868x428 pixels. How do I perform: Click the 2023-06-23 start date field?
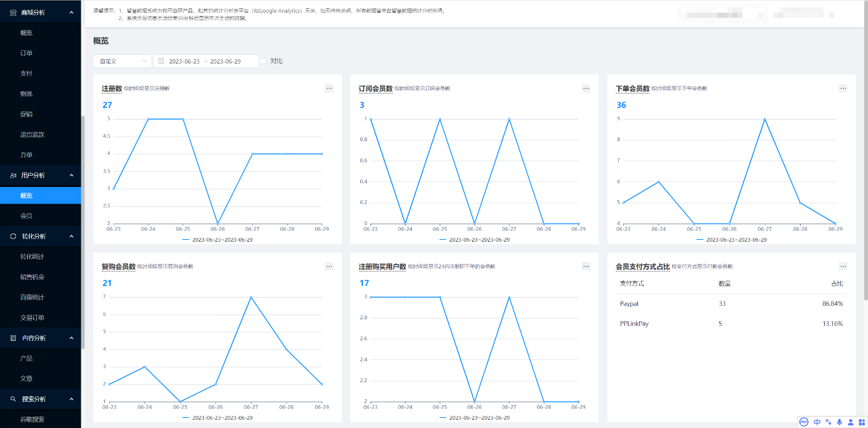point(184,61)
